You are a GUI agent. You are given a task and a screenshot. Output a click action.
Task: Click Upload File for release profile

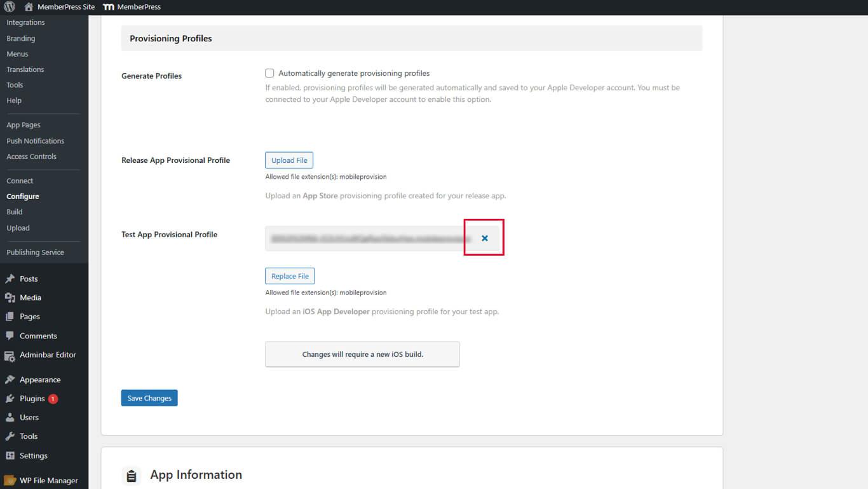pos(289,160)
